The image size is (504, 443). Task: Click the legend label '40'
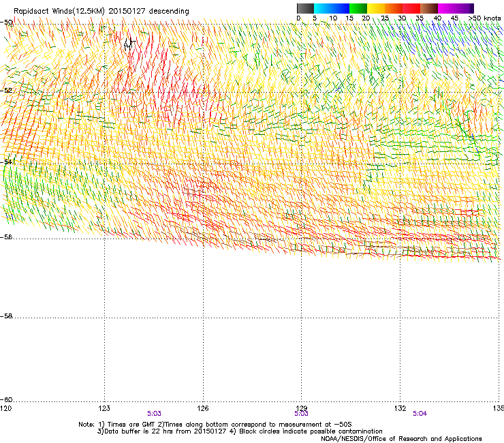pos(437,18)
